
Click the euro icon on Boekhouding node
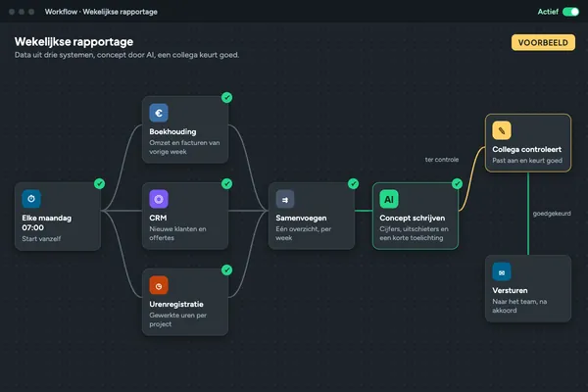159,113
